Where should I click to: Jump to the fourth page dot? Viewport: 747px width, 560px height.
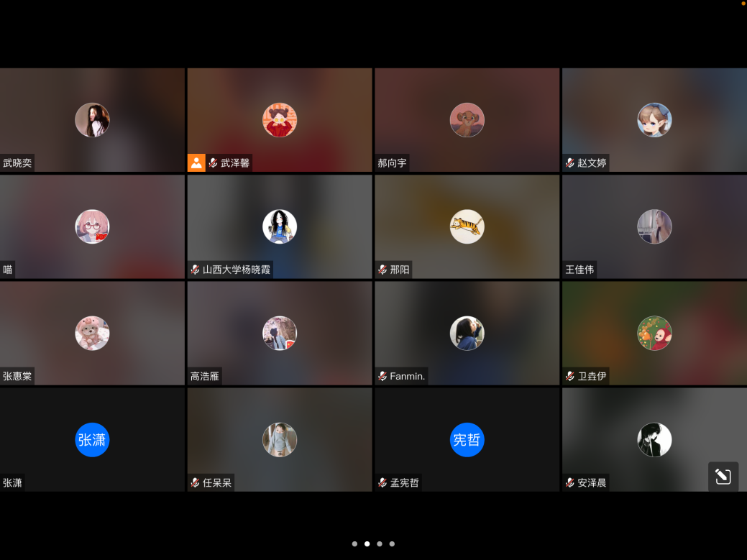[392, 544]
